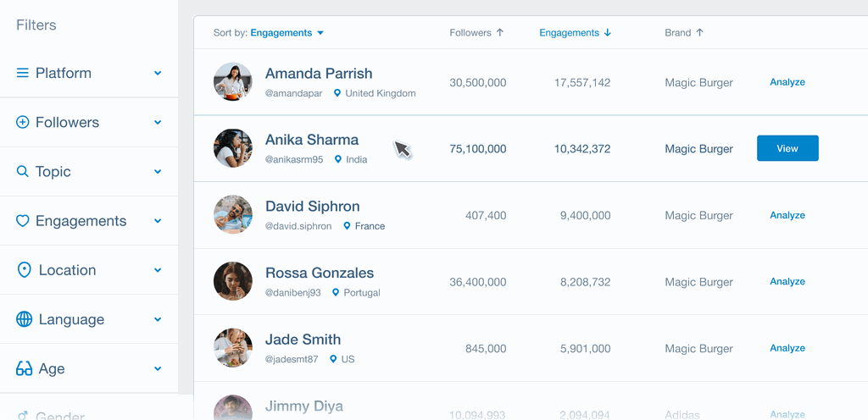
Task: Click the Location pin filter icon
Action: click(x=24, y=270)
